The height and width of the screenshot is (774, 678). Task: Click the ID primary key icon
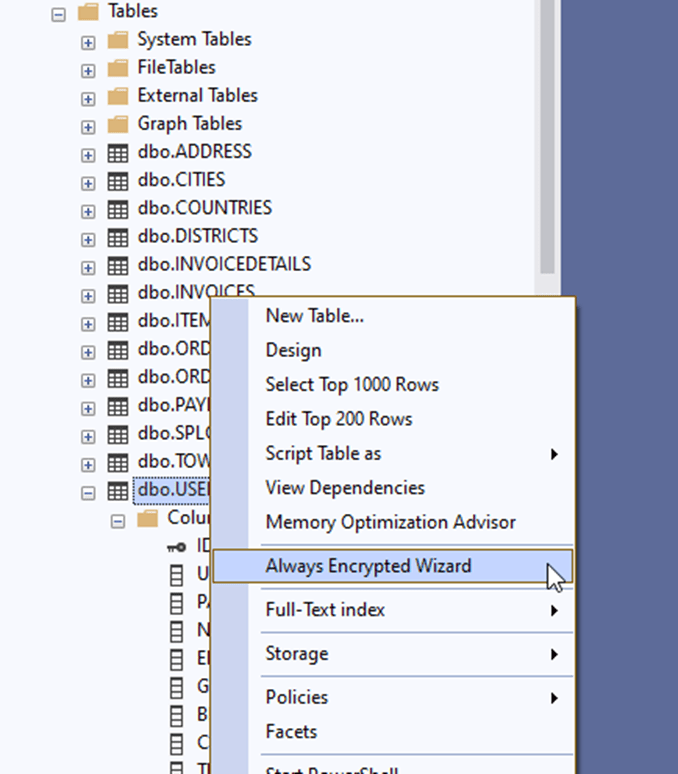[176, 546]
